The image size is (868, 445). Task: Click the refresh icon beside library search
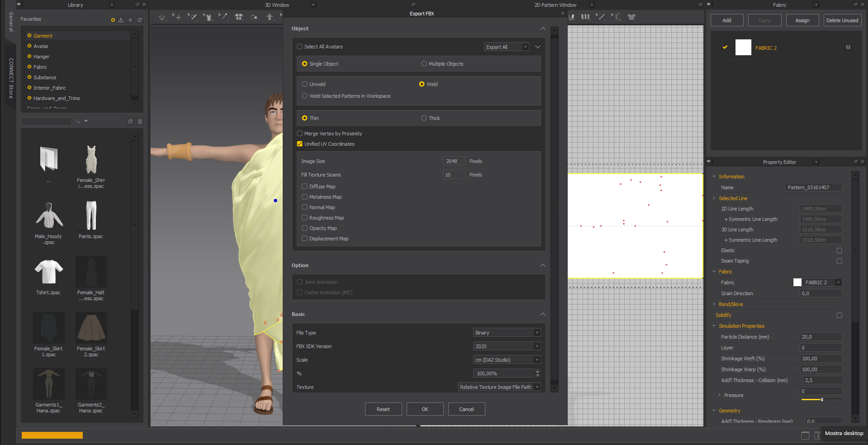[x=130, y=121]
